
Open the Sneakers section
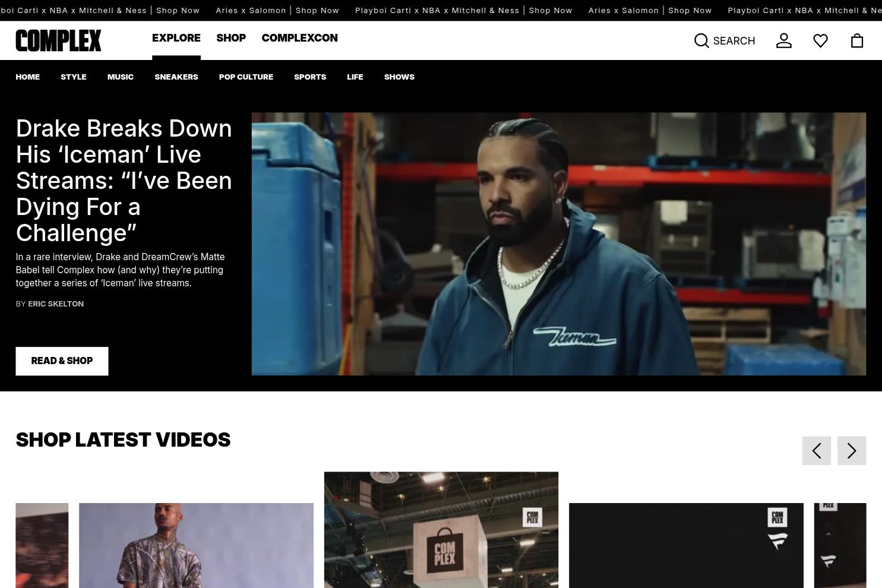click(176, 77)
